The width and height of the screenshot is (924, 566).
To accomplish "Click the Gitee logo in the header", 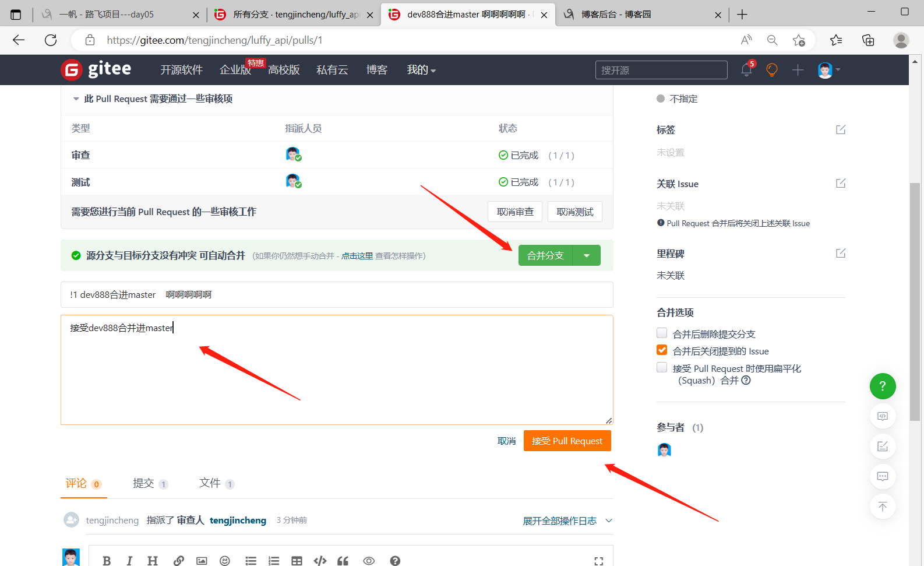I will click(x=96, y=69).
